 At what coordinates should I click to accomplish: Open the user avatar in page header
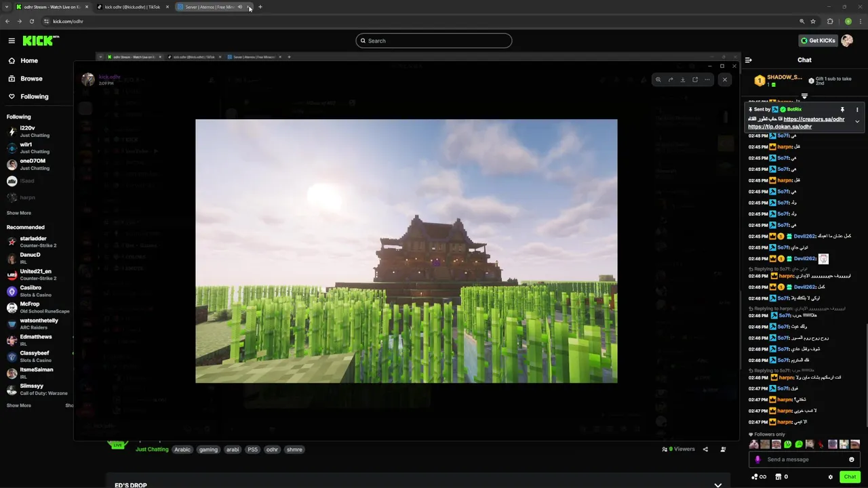847,41
